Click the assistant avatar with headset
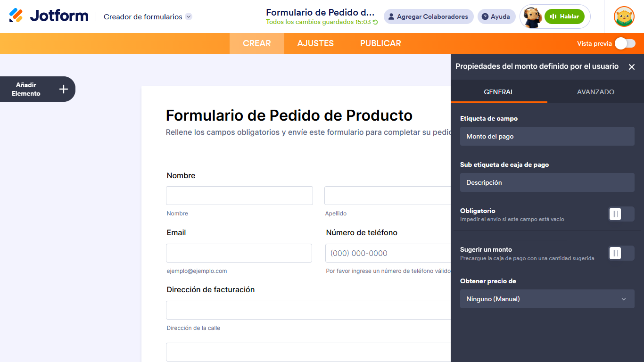Image resolution: width=644 pixels, height=362 pixels. [x=532, y=17]
